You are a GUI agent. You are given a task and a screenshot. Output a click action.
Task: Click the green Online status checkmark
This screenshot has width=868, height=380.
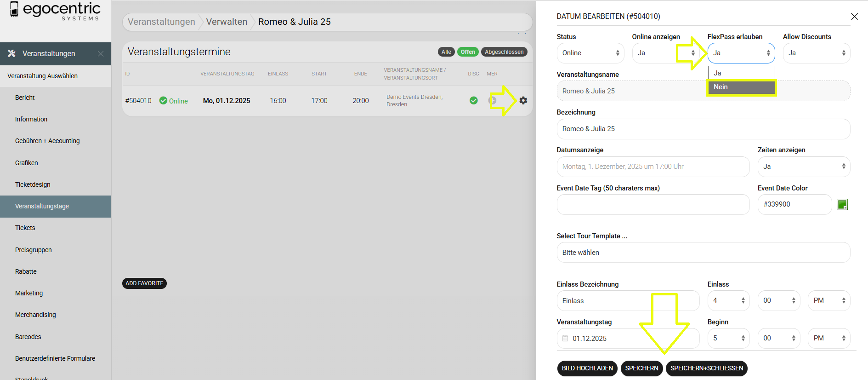(x=163, y=101)
